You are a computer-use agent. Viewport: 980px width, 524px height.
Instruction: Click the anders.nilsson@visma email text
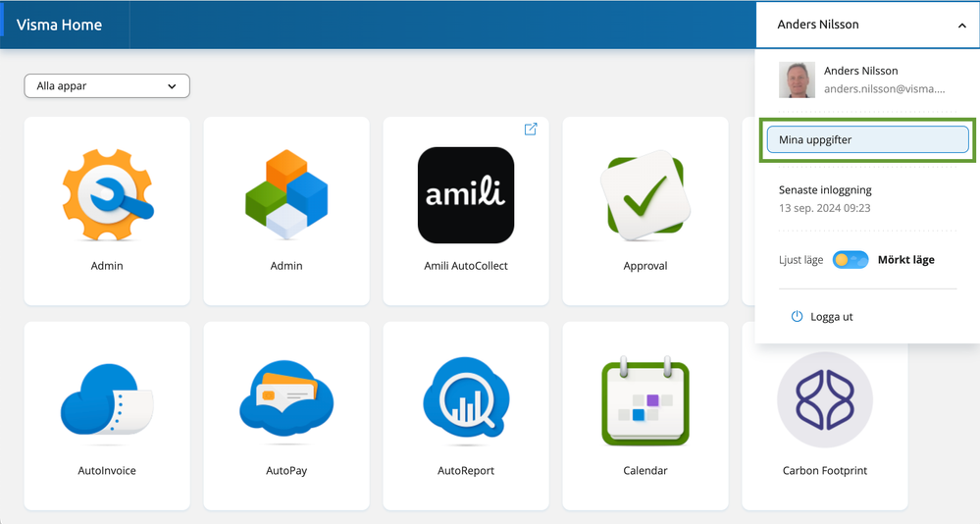click(x=885, y=88)
